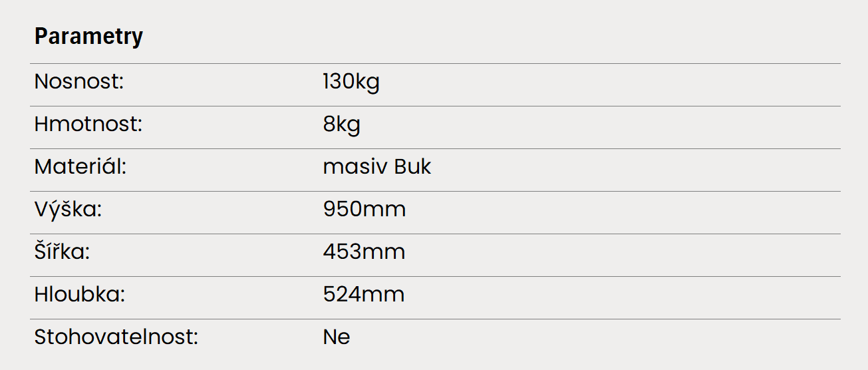Select the Materiál label
Image resolution: width=868 pixels, height=370 pixels.
[80, 167]
